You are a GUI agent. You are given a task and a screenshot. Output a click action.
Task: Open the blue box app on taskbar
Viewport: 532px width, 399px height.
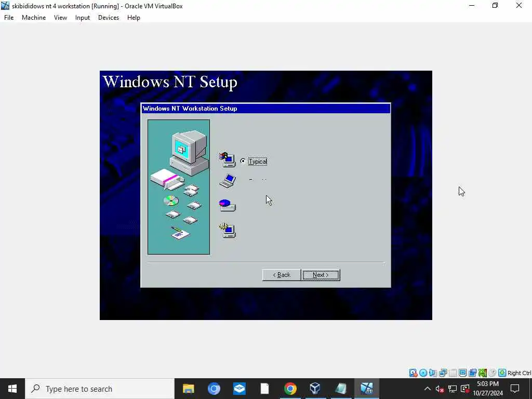[x=239, y=389]
